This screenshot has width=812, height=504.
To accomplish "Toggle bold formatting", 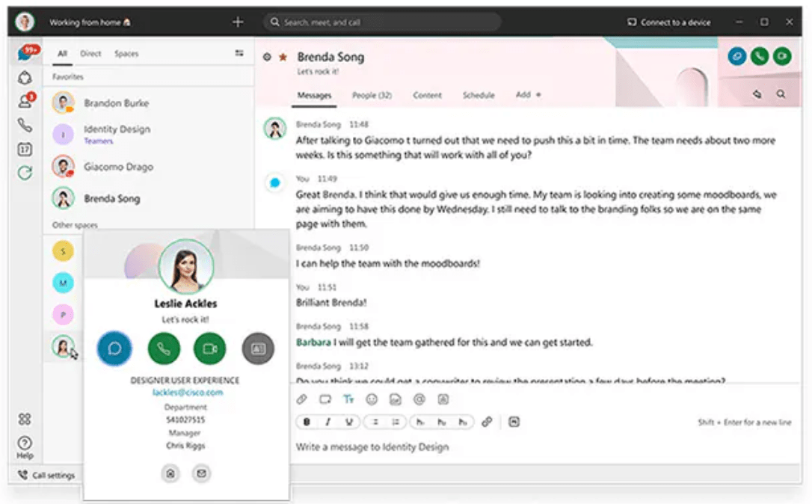I will (x=307, y=422).
